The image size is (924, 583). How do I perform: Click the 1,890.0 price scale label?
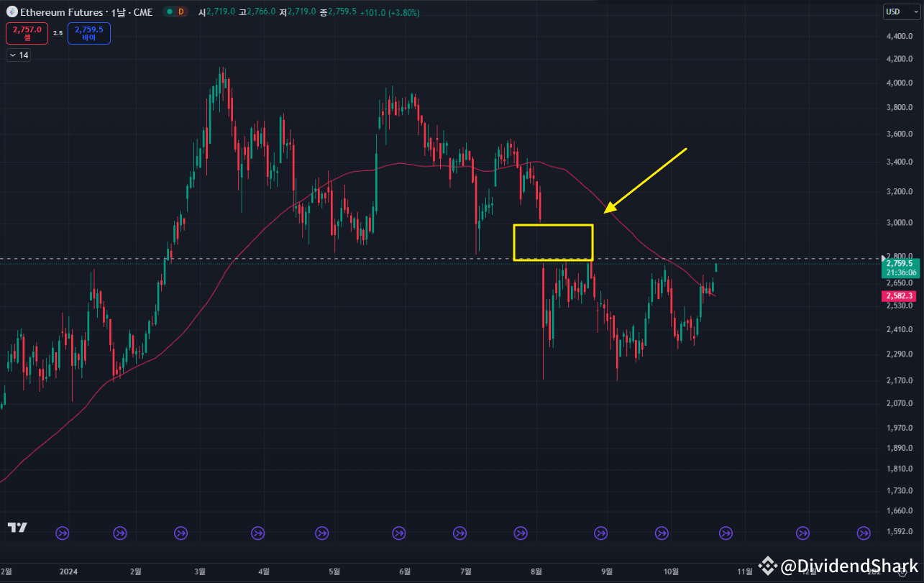[899, 448]
